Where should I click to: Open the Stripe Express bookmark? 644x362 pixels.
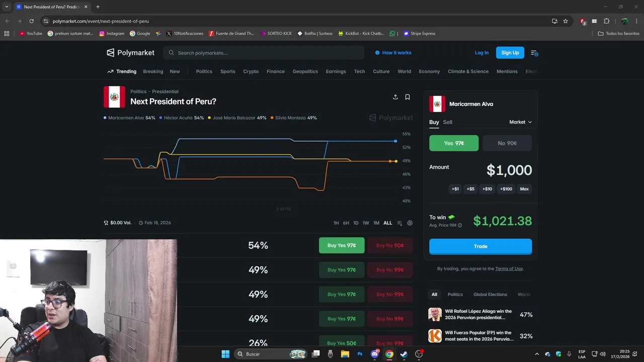tap(419, 34)
